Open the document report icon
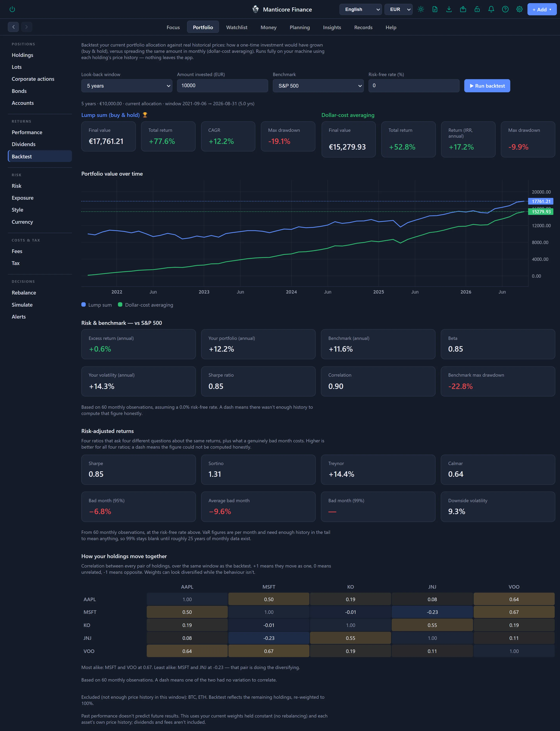 pyautogui.click(x=435, y=9)
